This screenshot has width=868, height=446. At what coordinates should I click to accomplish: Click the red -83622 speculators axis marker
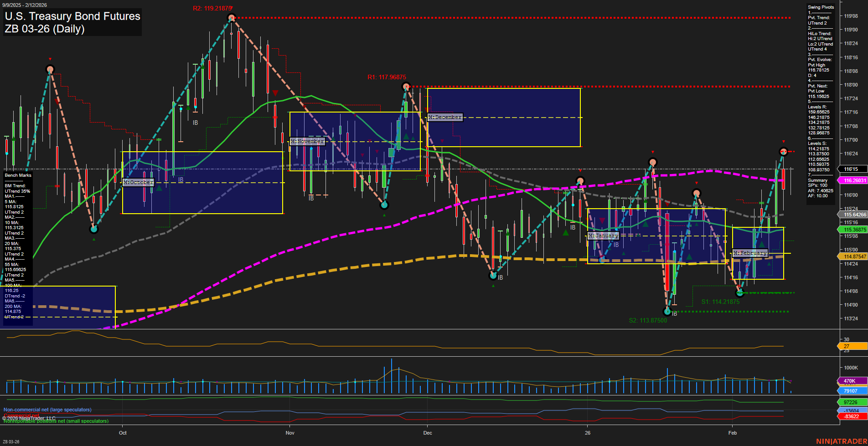coord(850,416)
